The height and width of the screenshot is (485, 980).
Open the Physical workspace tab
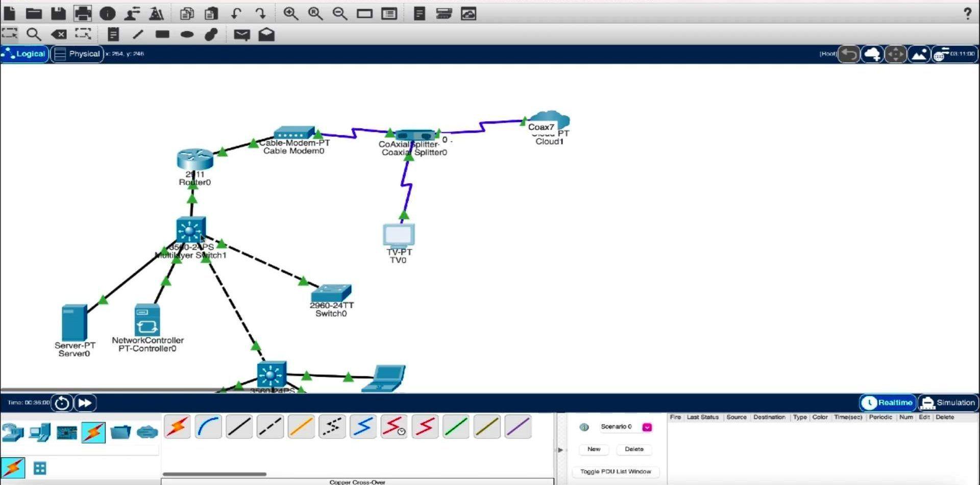[x=78, y=54]
